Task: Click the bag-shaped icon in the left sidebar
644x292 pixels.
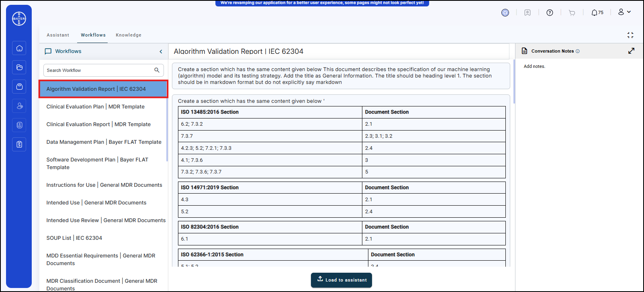Action: tap(19, 87)
